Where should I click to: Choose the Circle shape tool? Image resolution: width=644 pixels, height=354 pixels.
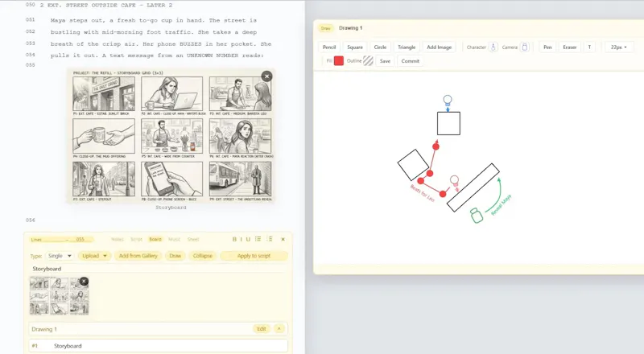[380, 47]
